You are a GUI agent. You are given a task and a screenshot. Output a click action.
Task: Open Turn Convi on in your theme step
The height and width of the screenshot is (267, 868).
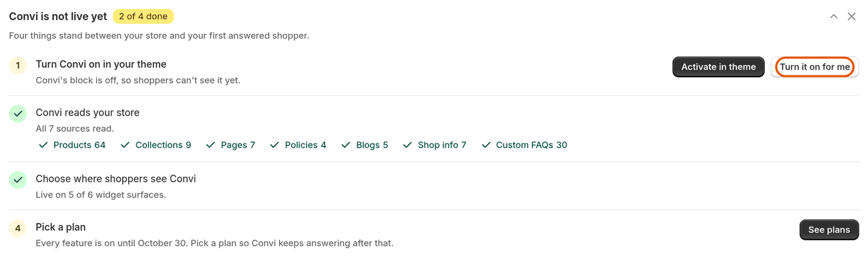tap(434, 72)
